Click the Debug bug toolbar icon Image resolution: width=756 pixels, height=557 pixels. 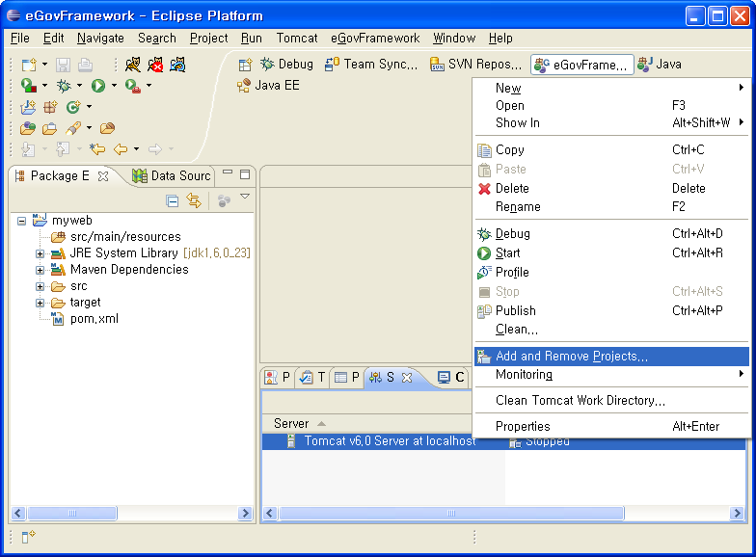64,86
